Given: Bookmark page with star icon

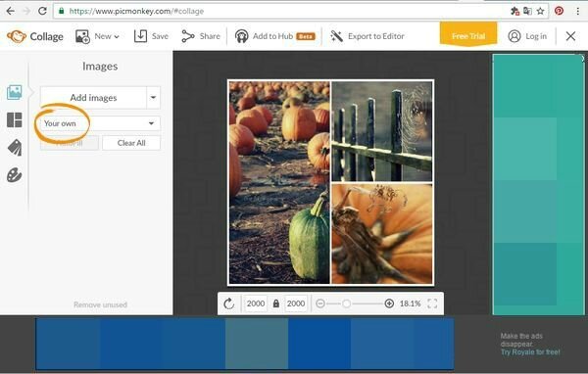Looking at the screenshot, I should click(540, 11).
